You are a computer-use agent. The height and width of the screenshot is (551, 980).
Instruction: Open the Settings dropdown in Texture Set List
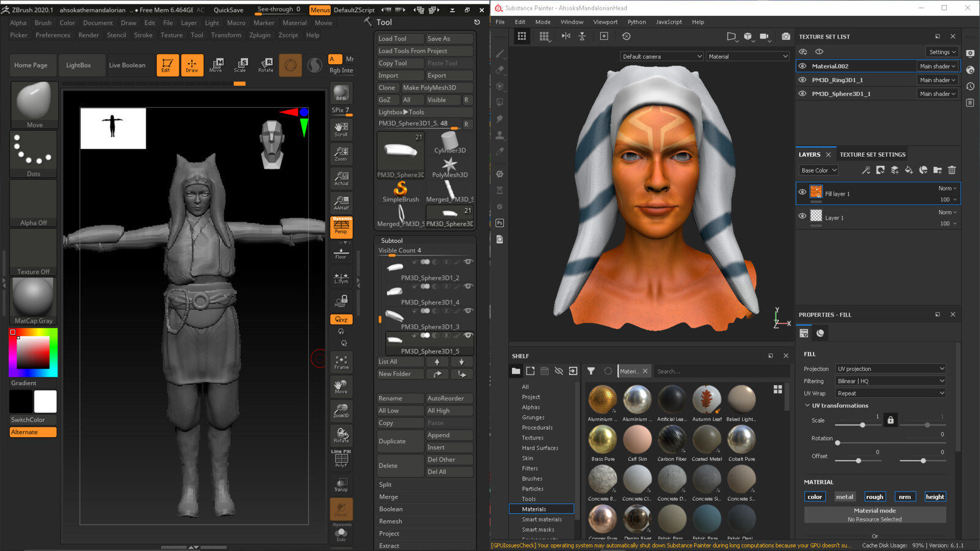click(x=942, y=52)
